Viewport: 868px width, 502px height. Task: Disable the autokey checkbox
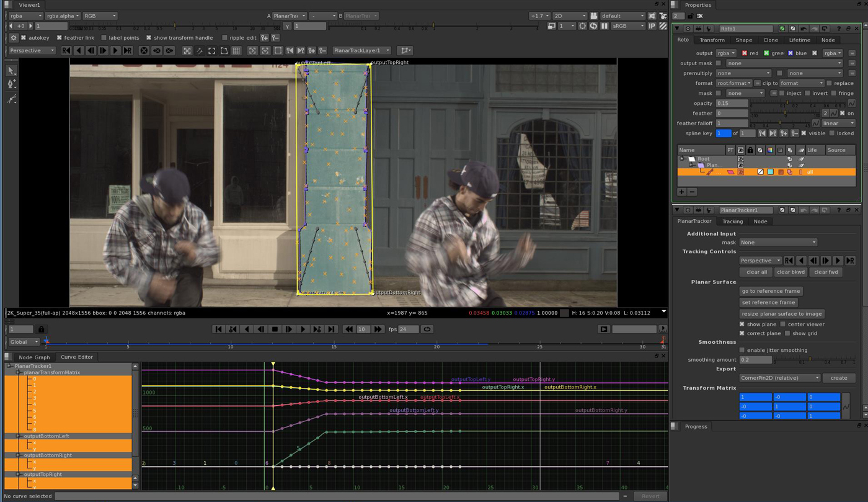[x=24, y=38]
